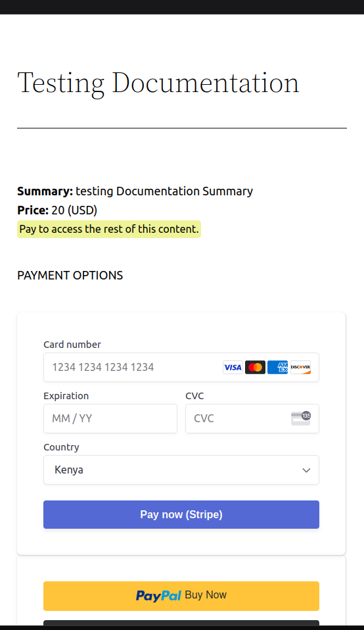This screenshot has width=364, height=630.
Task: Expand the Country dropdown chevron
Action: (306, 470)
